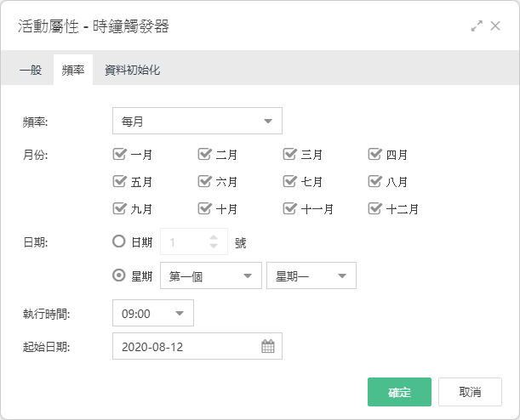Open the 星期一 weekday dropdown
Image resolution: width=520 pixels, height=420 pixels.
(311, 275)
